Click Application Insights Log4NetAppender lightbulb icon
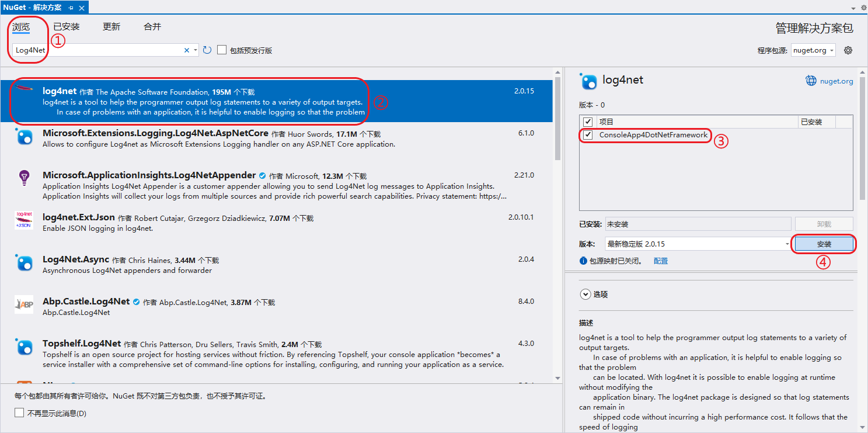This screenshot has height=433, width=868. click(x=24, y=178)
